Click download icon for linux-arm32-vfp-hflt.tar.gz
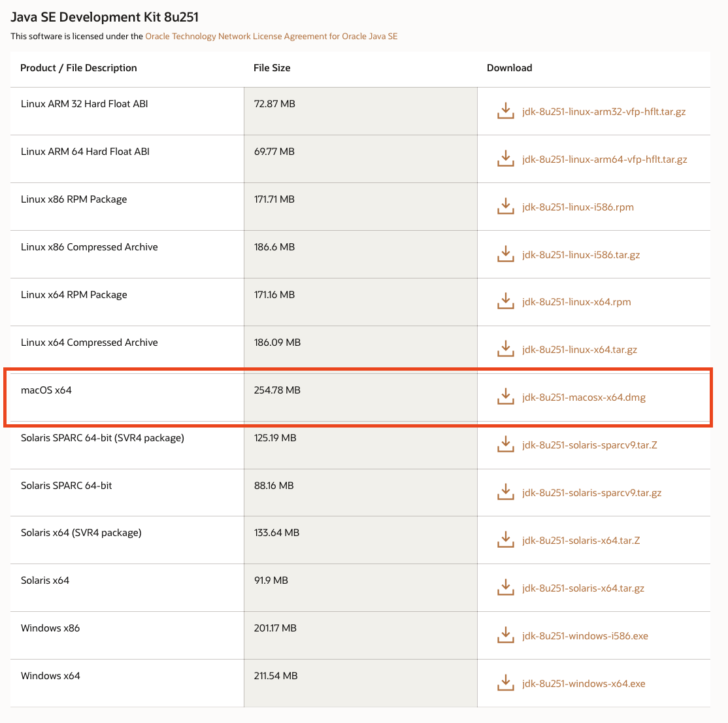The height and width of the screenshot is (723, 728). coord(506,111)
